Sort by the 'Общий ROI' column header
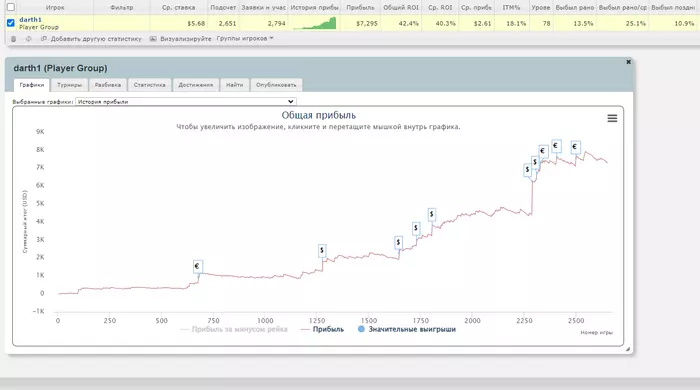Viewport: 700px width, 390px height. click(x=400, y=8)
